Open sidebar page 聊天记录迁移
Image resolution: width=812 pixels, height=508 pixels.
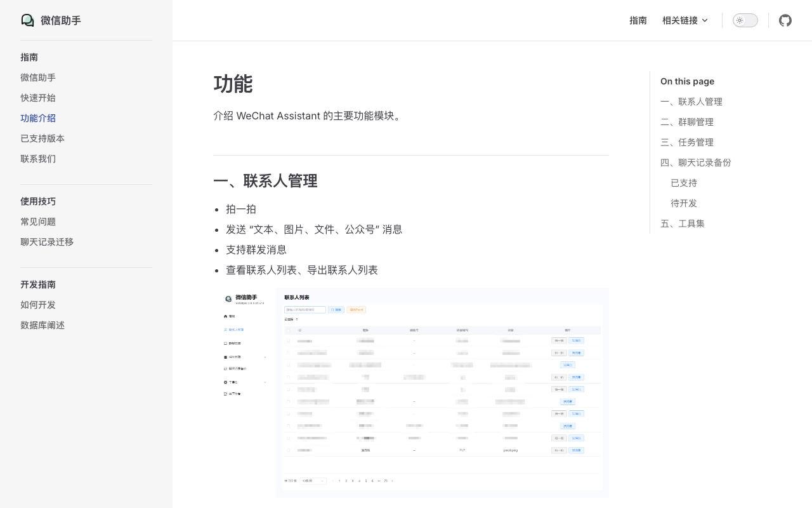coord(47,242)
